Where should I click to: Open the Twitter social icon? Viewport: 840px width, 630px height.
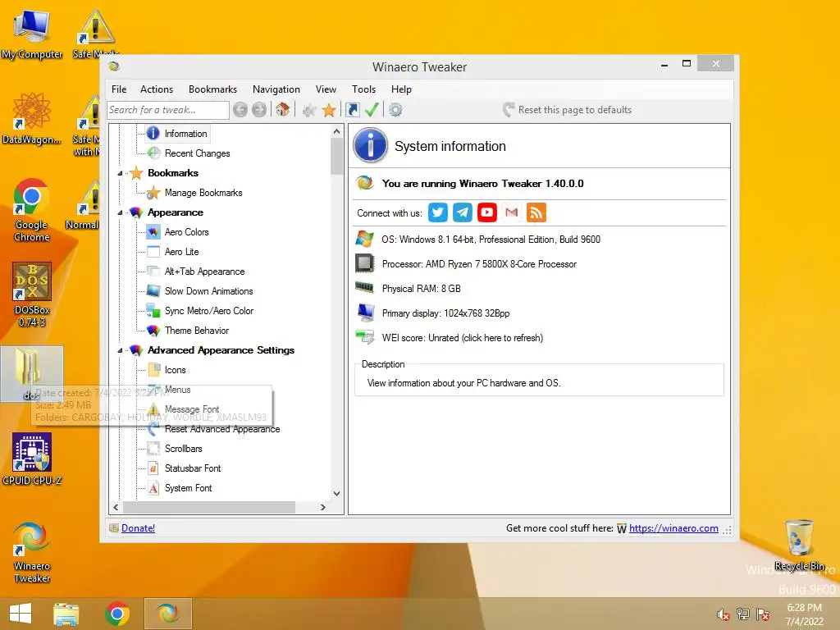point(438,212)
